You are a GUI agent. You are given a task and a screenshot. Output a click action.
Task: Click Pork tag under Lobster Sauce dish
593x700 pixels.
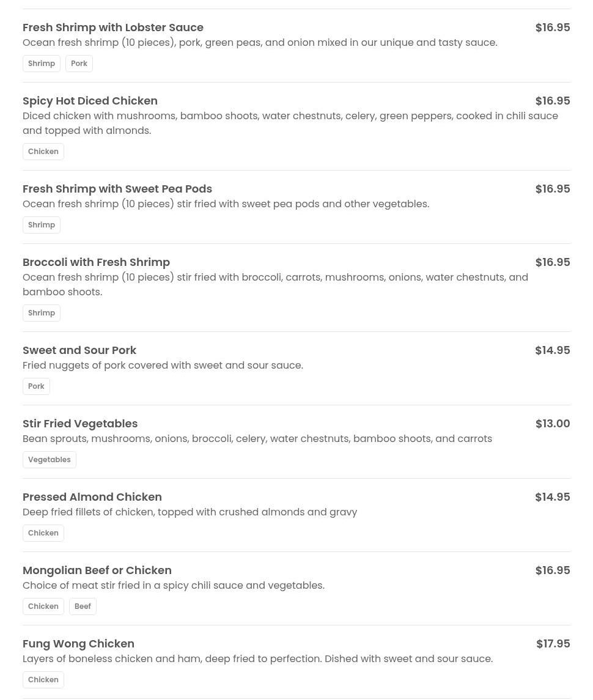79,64
